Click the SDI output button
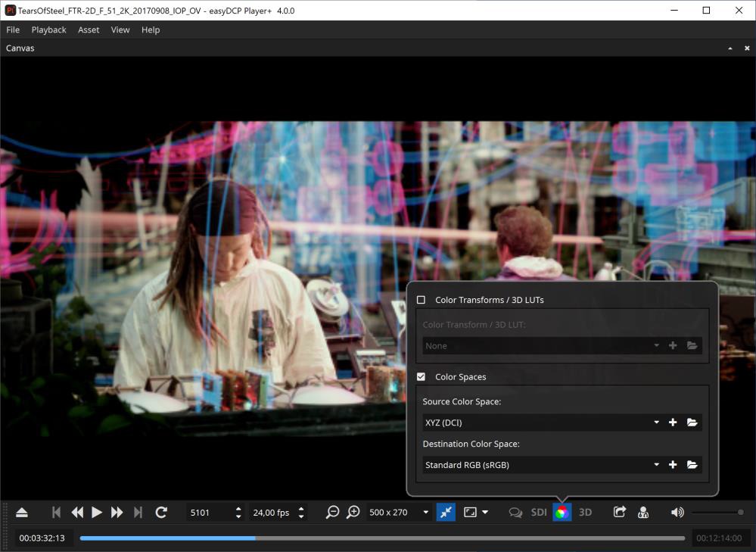The width and height of the screenshot is (756, 552). pyautogui.click(x=539, y=513)
